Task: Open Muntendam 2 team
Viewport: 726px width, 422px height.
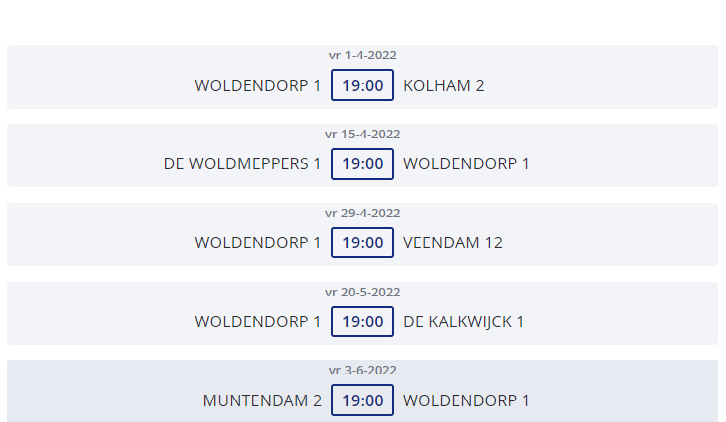Action: pos(262,401)
